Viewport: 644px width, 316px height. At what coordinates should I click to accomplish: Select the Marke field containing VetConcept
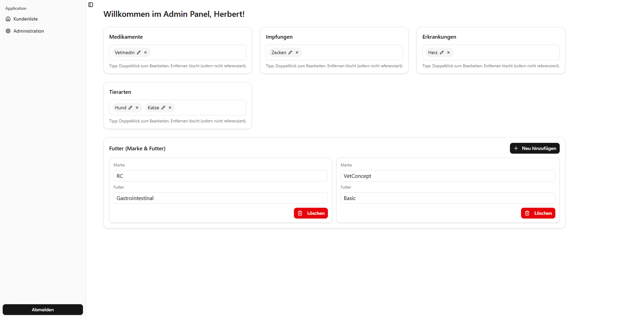point(447,176)
